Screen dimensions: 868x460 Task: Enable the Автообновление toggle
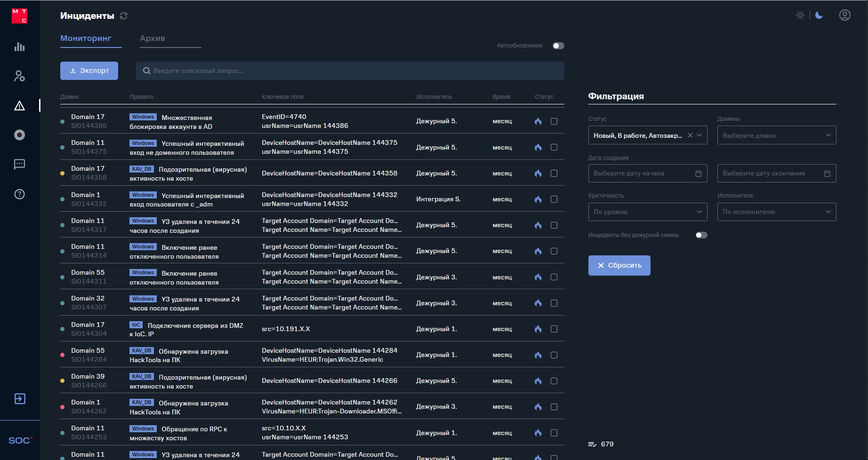558,46
